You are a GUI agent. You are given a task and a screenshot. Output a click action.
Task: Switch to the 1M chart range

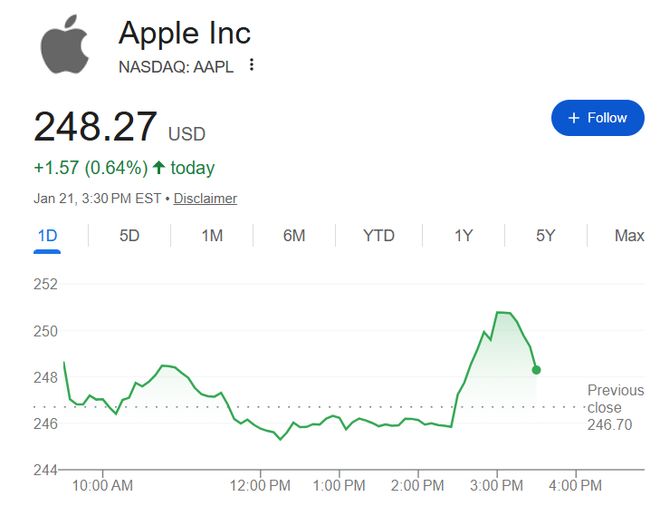click(212, 236)
